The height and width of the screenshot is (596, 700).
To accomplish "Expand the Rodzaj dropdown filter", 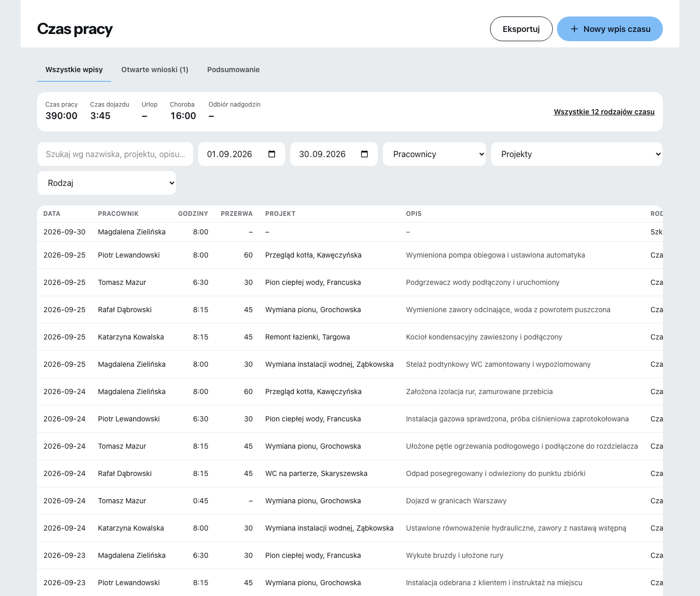I will click(107, 183).
